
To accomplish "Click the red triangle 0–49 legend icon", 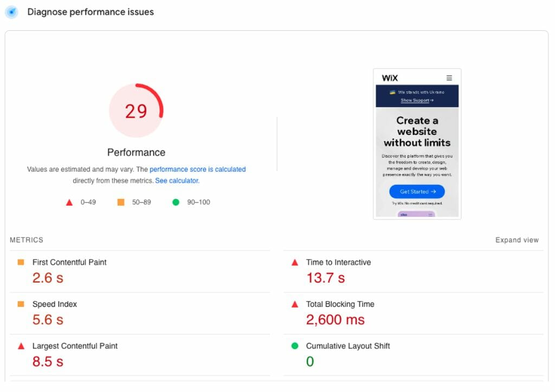I will click(x=69, y=202).
